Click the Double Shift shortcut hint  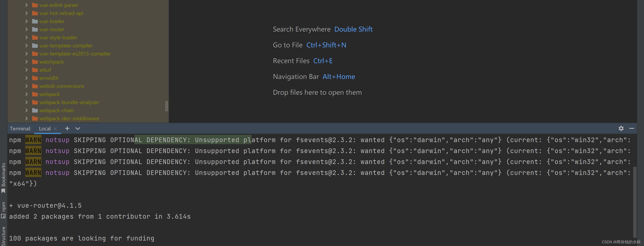pos(353,29)
